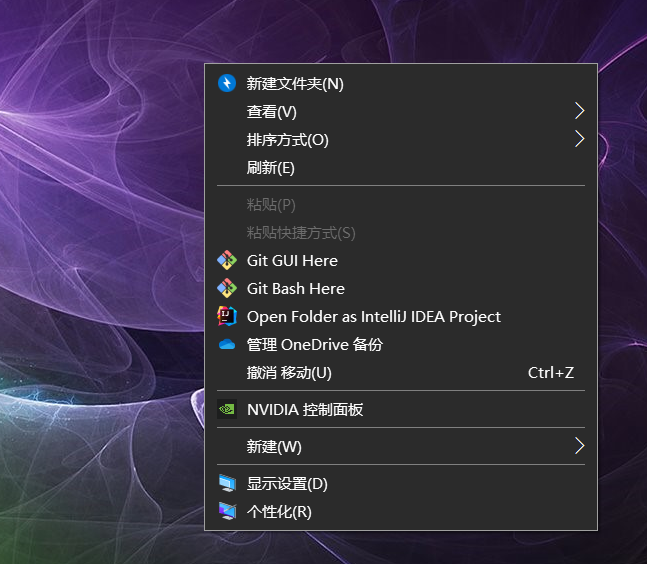Click the Git GUI Here icon

coord(227,260)
